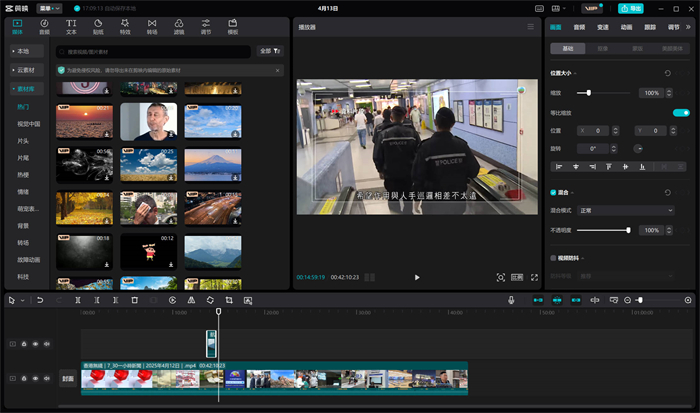This screenshot has width=700, height=413.
Task: Adjust the 缩放 scale slider
Action: tap(603, 93)
